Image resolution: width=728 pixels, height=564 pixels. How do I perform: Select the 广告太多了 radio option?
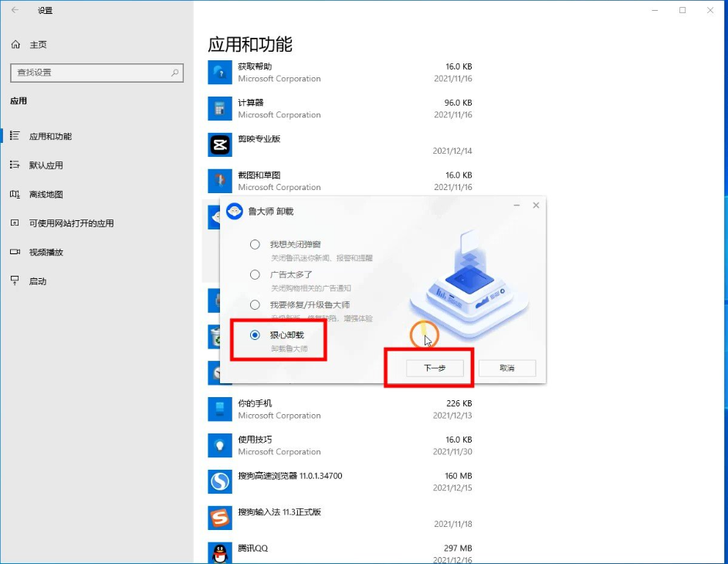pyautogui.click(x=255, y=274)
